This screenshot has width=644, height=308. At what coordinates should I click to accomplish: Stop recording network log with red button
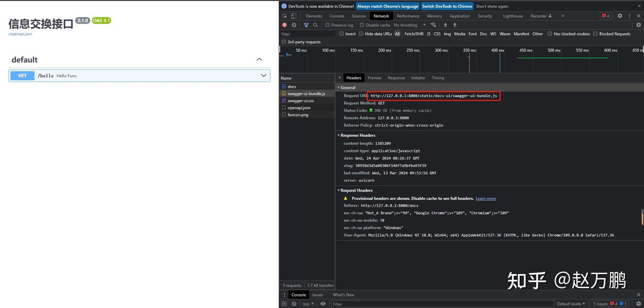coord(284,25)
